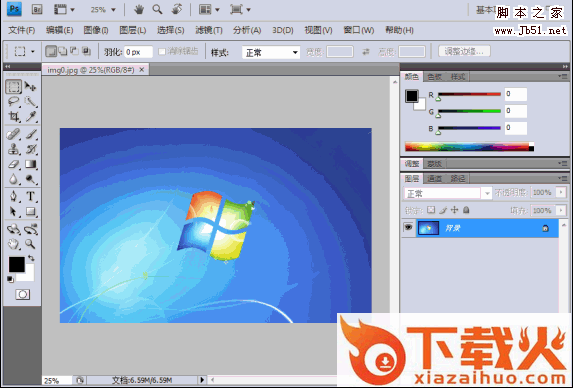Close the img0.jpg document tab
Viewport: 573px width, 389px height.
(142, 69)
